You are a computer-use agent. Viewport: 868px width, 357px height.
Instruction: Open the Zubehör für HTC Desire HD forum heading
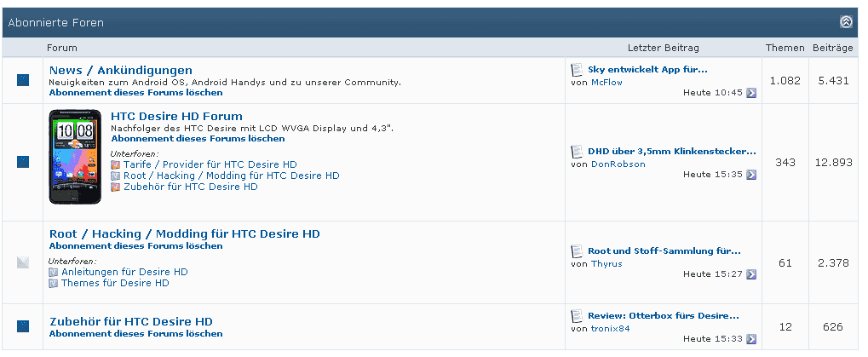pos(130,321)
